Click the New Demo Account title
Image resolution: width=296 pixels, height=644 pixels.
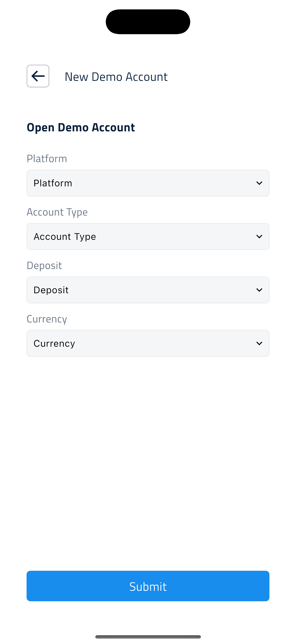(x=116, y=77)
